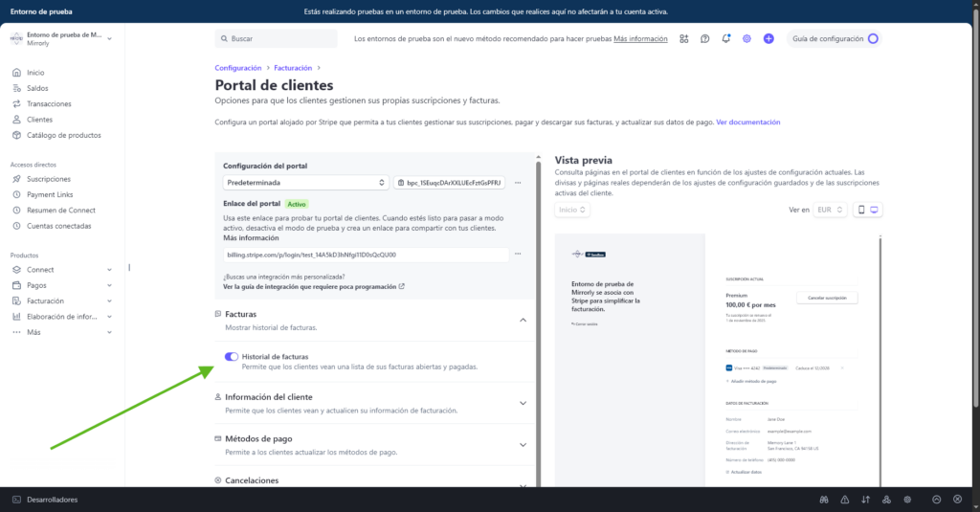Open the EUR currency dropdown

click(x=829, y=210)
